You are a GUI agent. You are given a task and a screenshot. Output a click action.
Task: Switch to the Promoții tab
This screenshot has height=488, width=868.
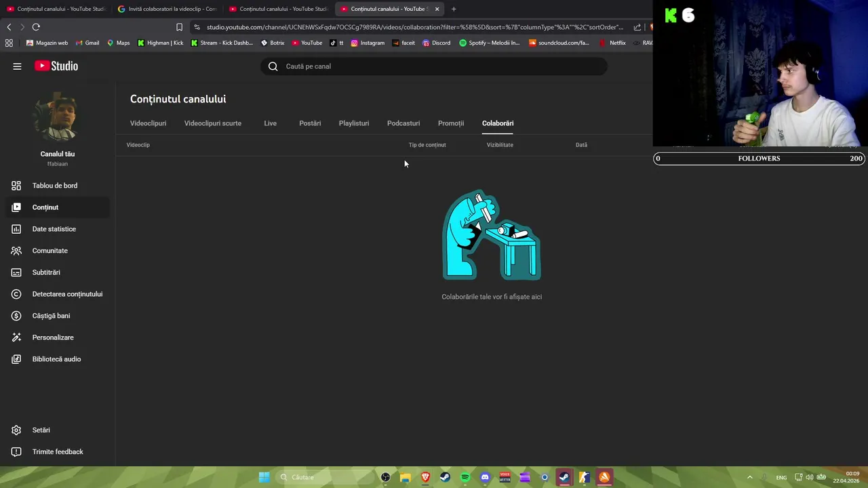(451, 123)
